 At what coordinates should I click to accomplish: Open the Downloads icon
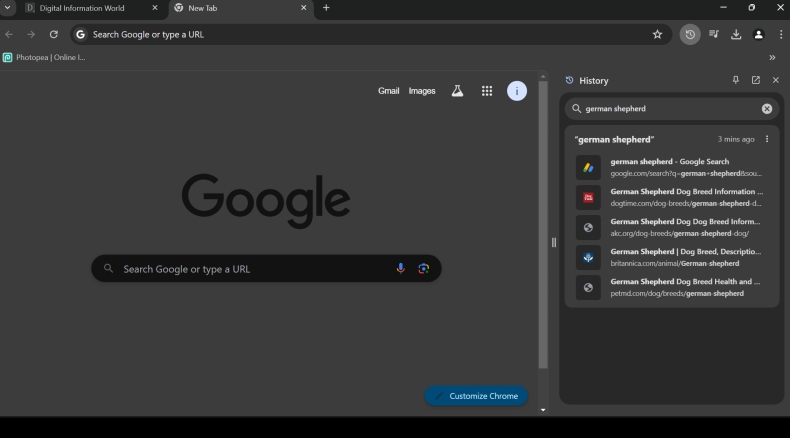(x=736, y=34)
